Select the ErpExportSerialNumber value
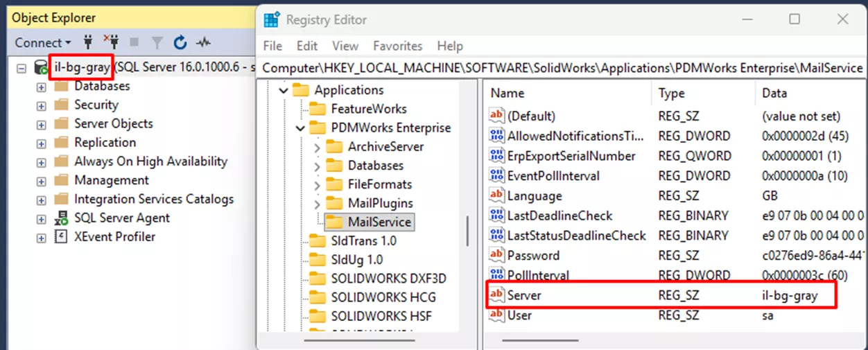 click(x=571, y=156)
